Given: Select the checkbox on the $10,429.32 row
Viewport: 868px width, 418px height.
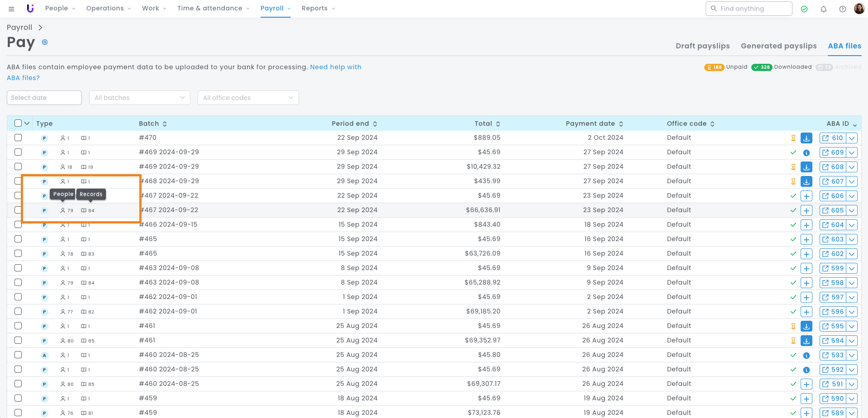Looking at the screenshot, I should (18, 166).
